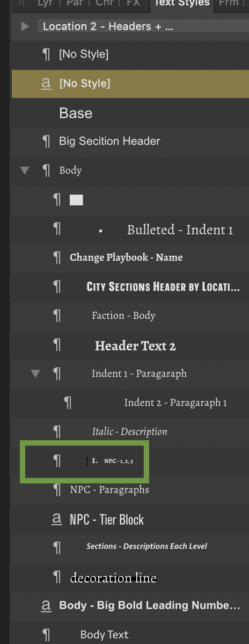
Task: Click paragraph icon of decoration line style
Action: 57,577
